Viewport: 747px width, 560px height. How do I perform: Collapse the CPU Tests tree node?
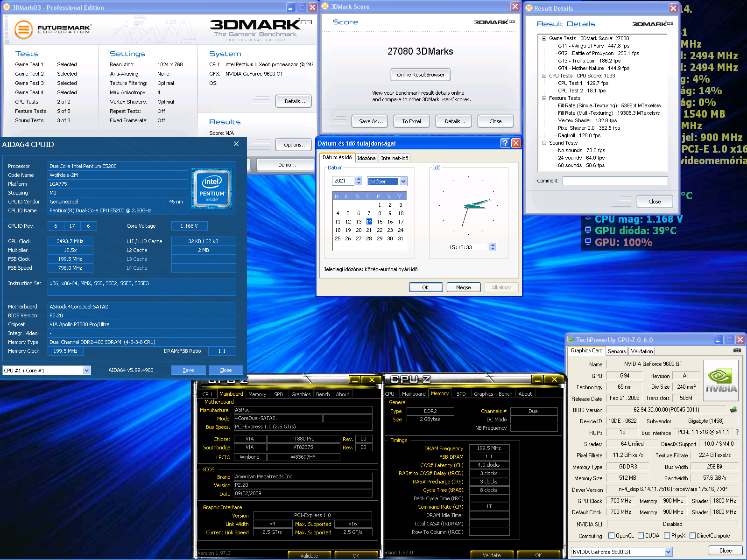point(544,76)
